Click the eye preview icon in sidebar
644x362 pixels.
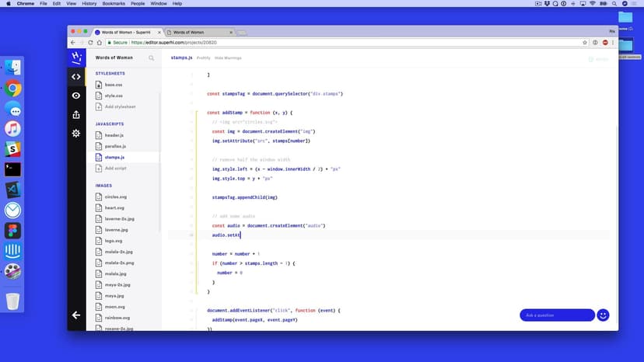point(75,96)
